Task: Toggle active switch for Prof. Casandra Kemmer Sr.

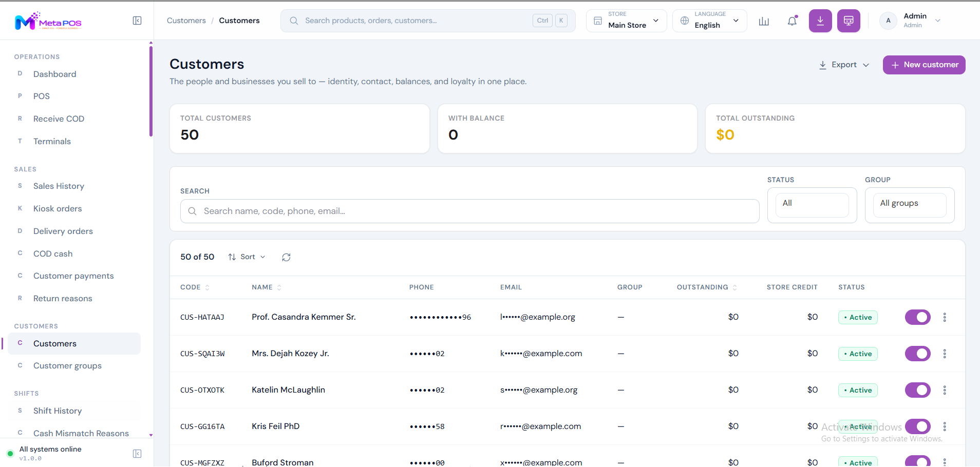Action: [918, 317]
